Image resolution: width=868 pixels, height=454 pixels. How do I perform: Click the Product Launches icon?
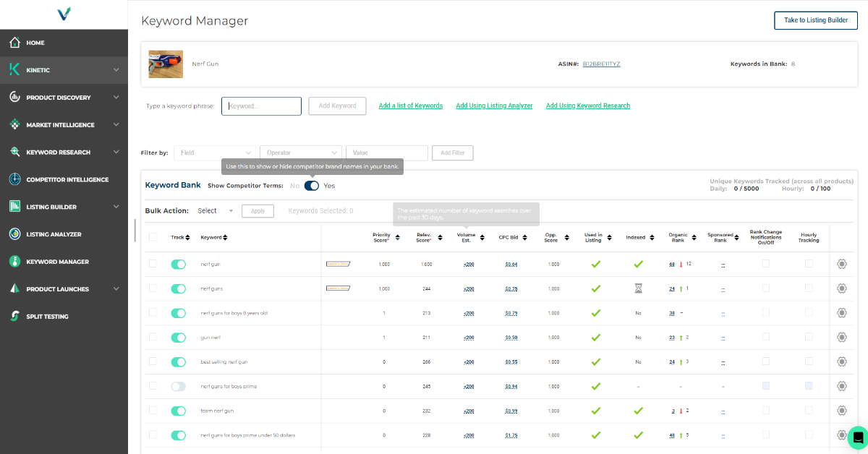click(x=14, y=289)
